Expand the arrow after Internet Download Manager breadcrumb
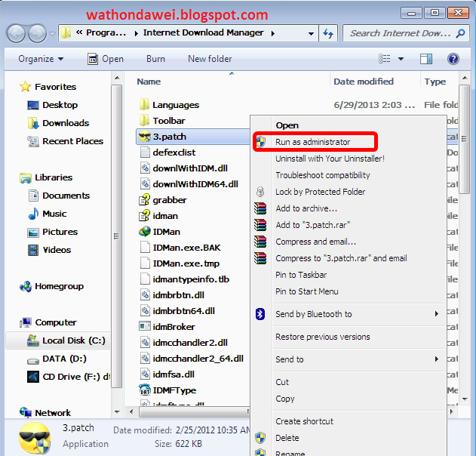Image resolution: width=476 pixels, height=456 pixels. click(x=273, y=33)
